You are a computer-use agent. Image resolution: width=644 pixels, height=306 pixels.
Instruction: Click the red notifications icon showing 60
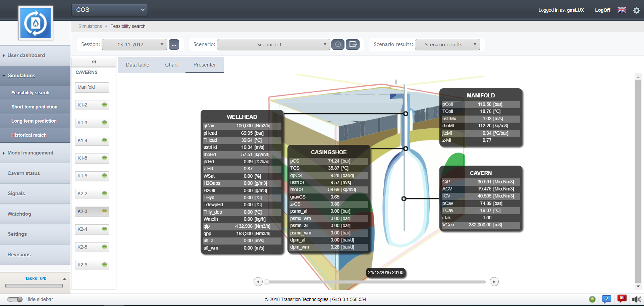pos(622,299)
